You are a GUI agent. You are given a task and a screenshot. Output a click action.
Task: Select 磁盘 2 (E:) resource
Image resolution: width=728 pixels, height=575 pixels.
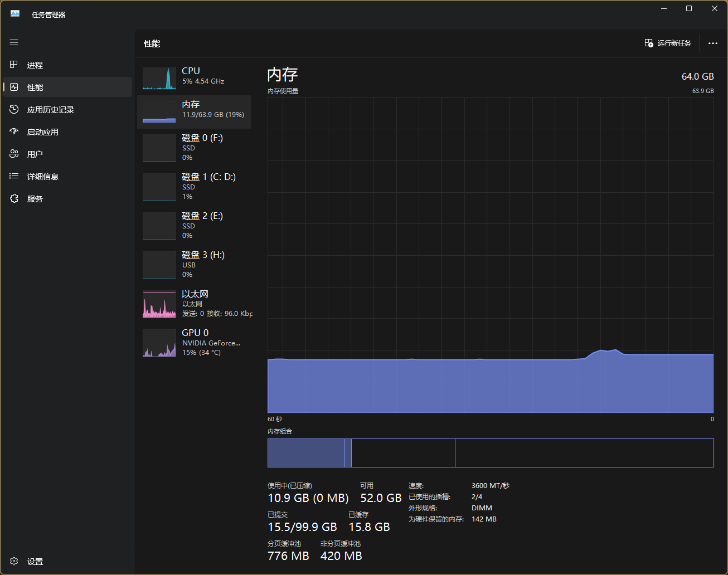[194, 226]
